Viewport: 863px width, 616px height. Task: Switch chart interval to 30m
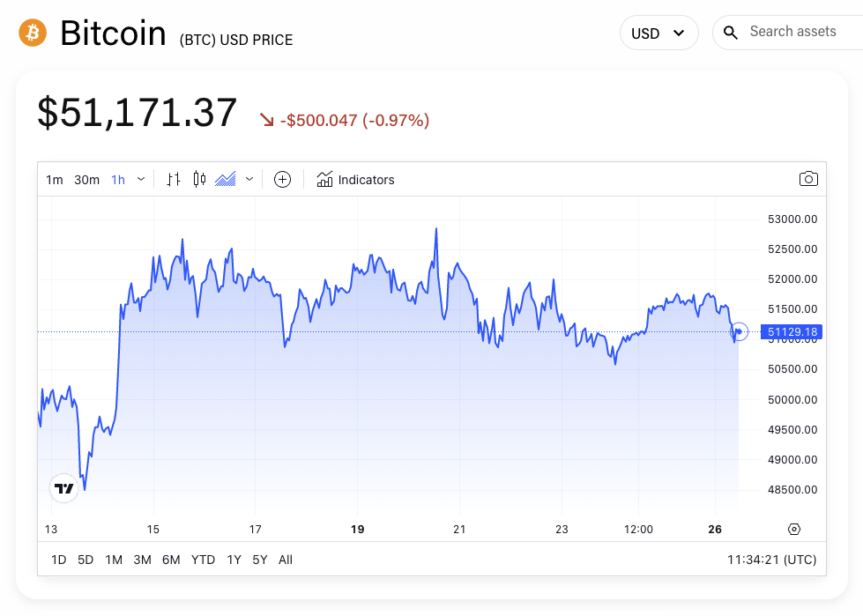[86, 179]
